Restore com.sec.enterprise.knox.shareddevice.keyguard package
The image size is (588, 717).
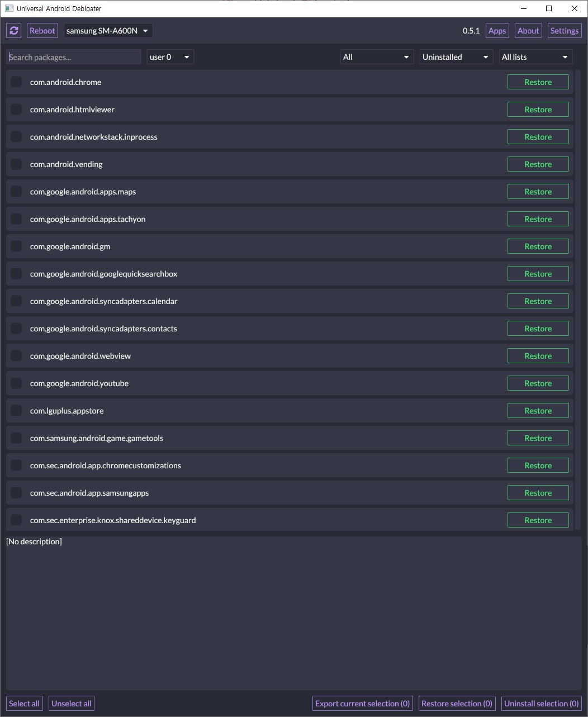pyautogui.click(x=538, y=520)
